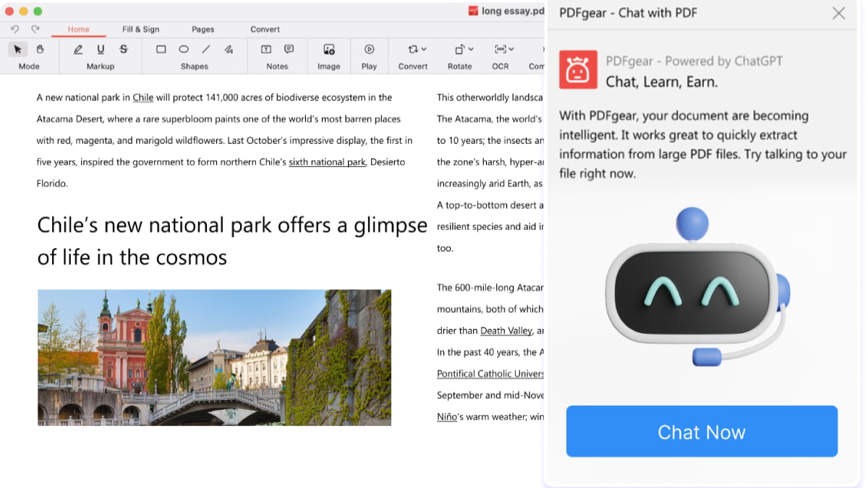Switch to the Fill & Sign tab
This screenshot has width=868, height=488.
coord(140,30)
